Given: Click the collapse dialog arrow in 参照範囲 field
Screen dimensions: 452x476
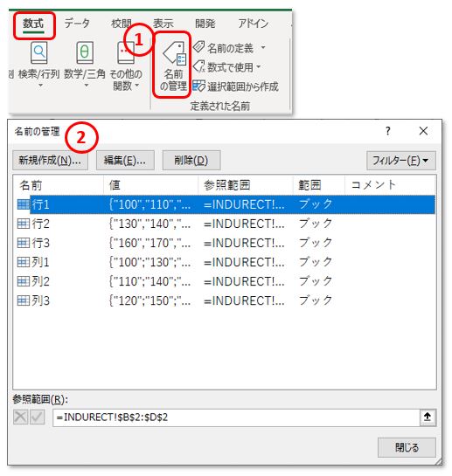Looking at the screenshot, I should (x=428, y=417).
